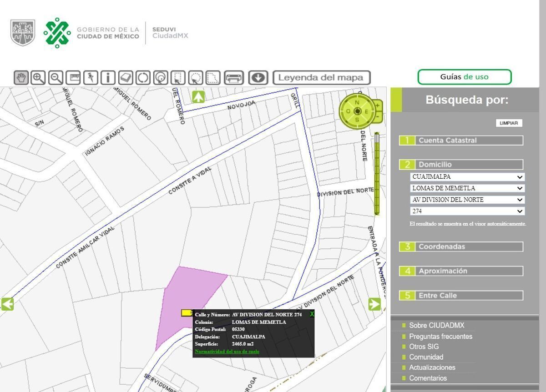546x392 pixels.
Task: Open the AV DIVISION DEL NORTE street dropdown
Action: 467,200
